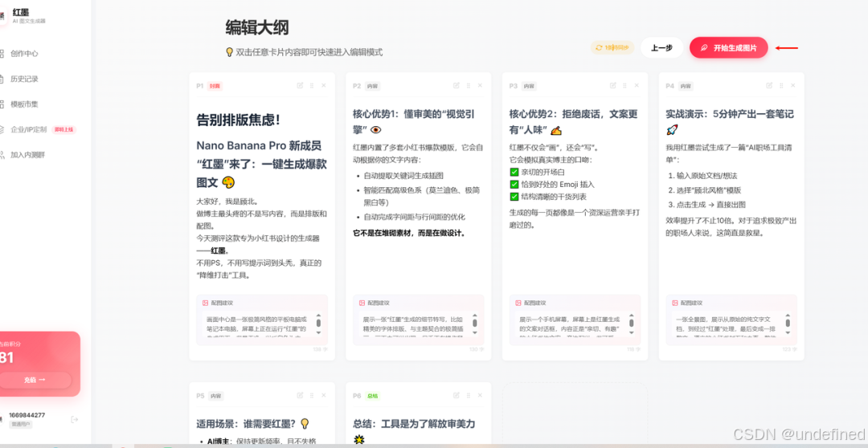Viewport: 868px width, 448px height.
Task: Click the 配图建议 image icon in card P3
Action: coord(518,303)
